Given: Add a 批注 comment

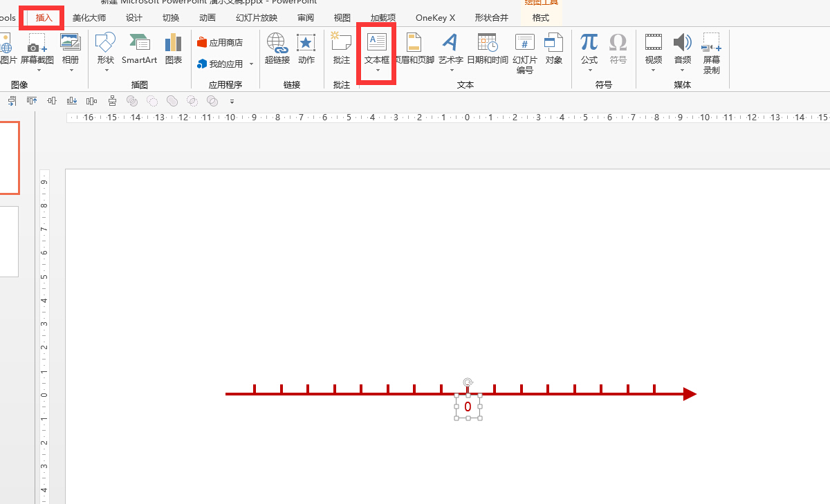Looking at the screenshot, I should tap(342, 48).
